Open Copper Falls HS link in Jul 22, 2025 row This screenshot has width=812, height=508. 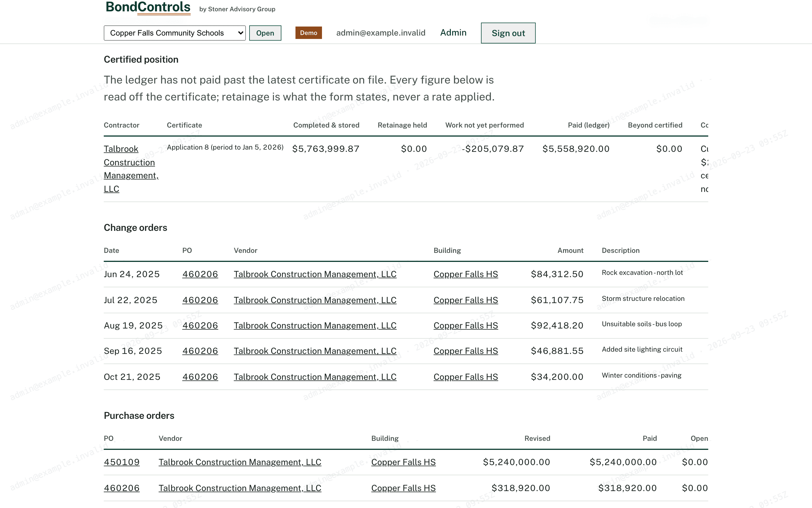(466, 300)
